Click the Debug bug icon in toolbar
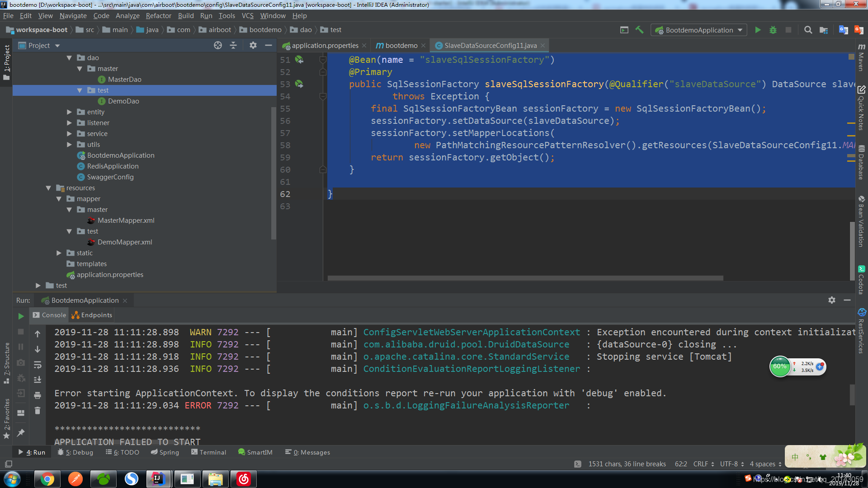868x488 pixels. tap(773, 30)
